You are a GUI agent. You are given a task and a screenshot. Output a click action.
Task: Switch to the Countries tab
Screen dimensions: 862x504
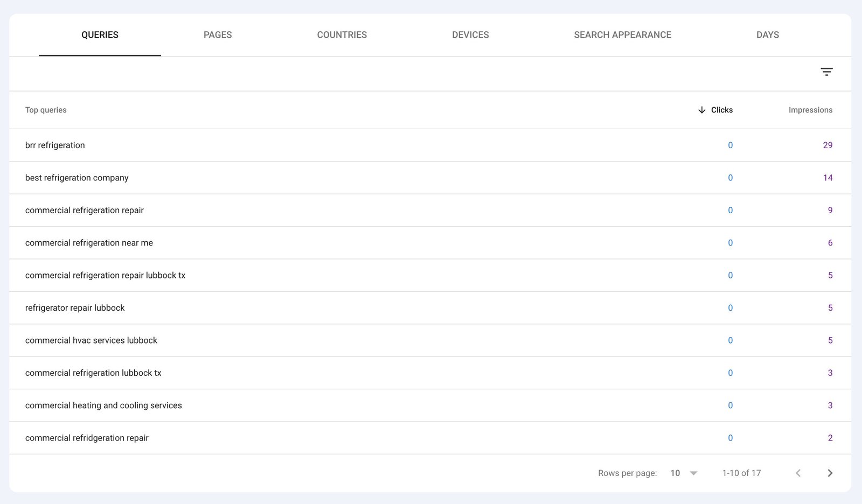(342, 35)
